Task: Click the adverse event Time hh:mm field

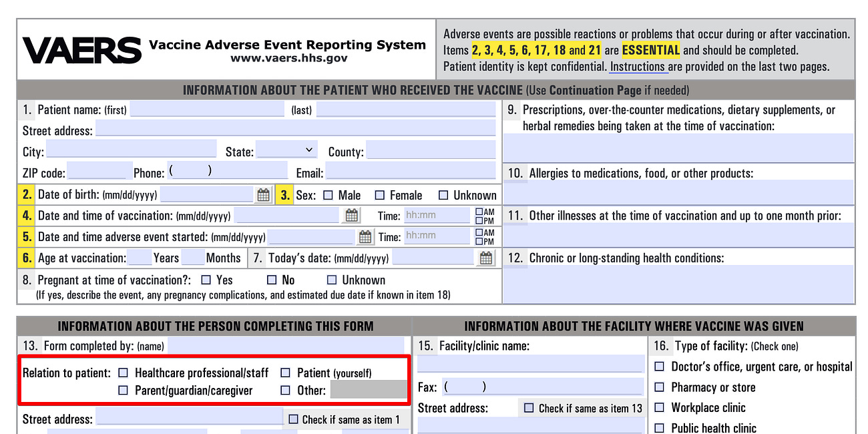Action: pyautogui.click(x=437, y=236)
